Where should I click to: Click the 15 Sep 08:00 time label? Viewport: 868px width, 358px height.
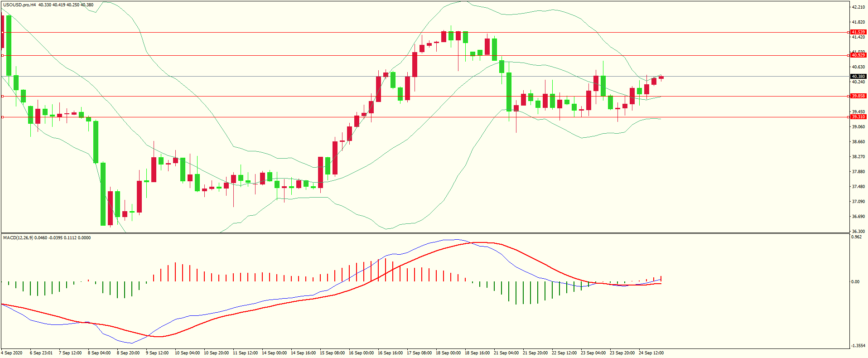click(x=332, y=353)
